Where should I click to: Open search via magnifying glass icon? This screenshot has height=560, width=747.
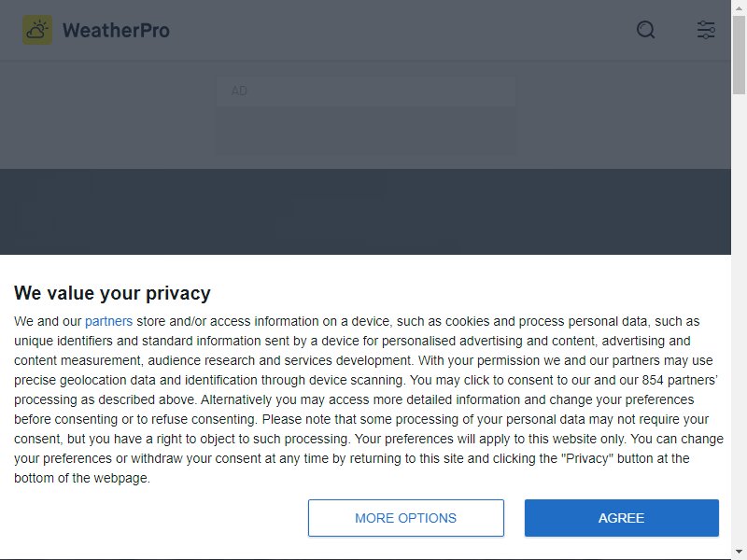click(x=645, y=30)
